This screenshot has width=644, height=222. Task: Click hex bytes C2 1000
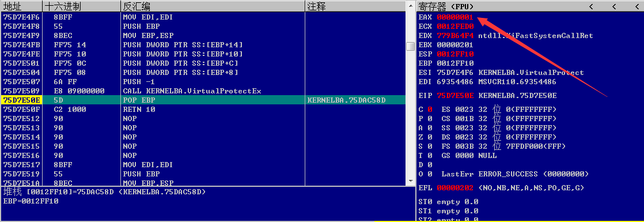70,110
